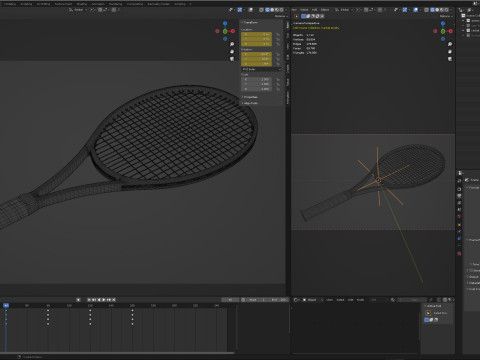Click the green Y axis in left viewport gizmo
The image size is (480, 360).
point(225,31)
